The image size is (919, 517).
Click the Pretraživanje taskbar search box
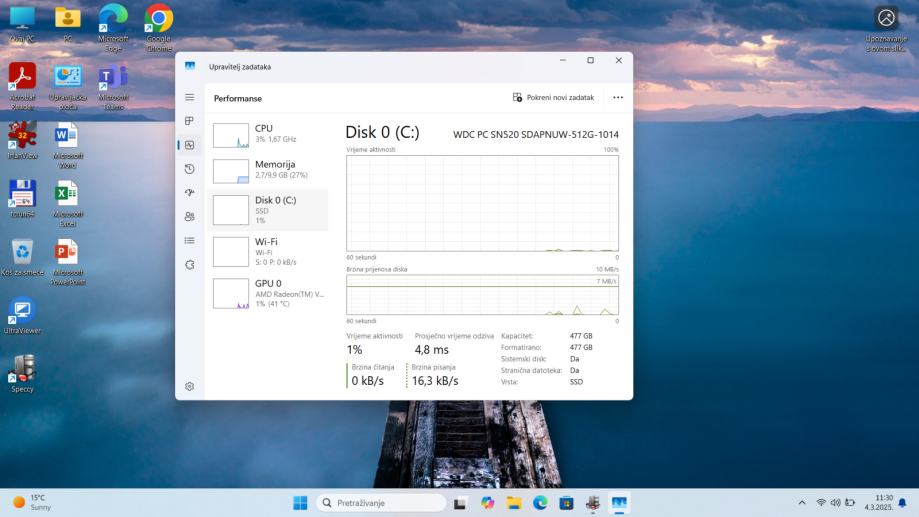coord(381,503)
